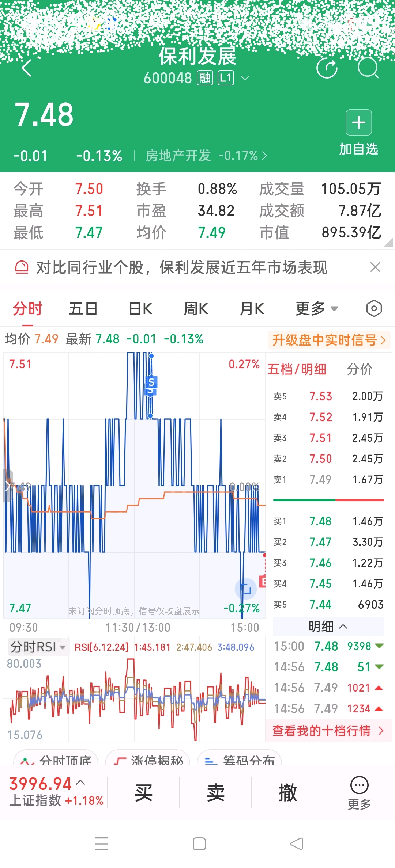Tap the S sell signal marker
Image resolution: width=395 pixels, height=868 pixels.
pos(151,383)
